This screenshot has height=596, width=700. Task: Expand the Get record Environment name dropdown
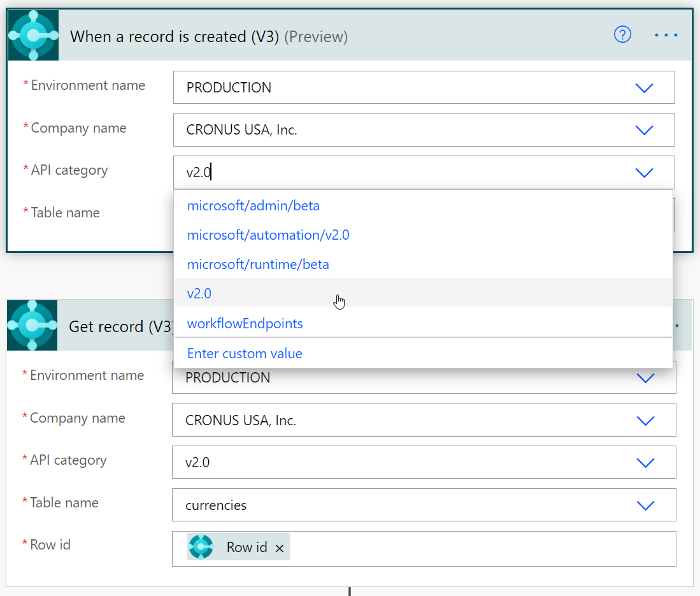tap(645, 378)
